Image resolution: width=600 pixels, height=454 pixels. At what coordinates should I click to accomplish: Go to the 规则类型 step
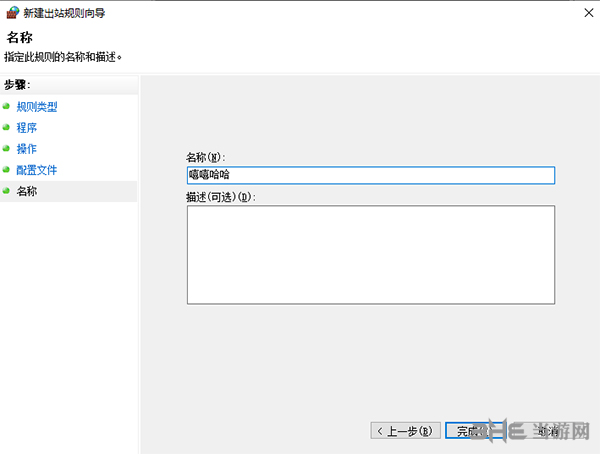pyautogui.click(x=37, y=107)
